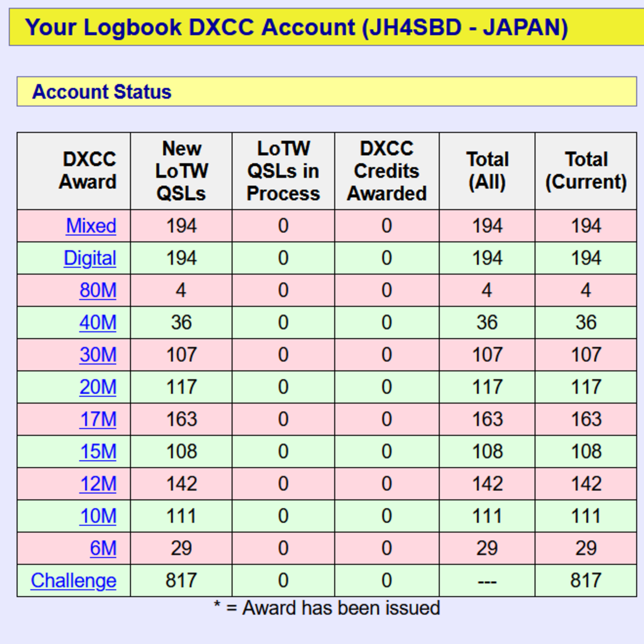Viewport: 644px width, 644px height.
Task: Click the 17M row Total (All) value 163
Action: pos(488,419)
